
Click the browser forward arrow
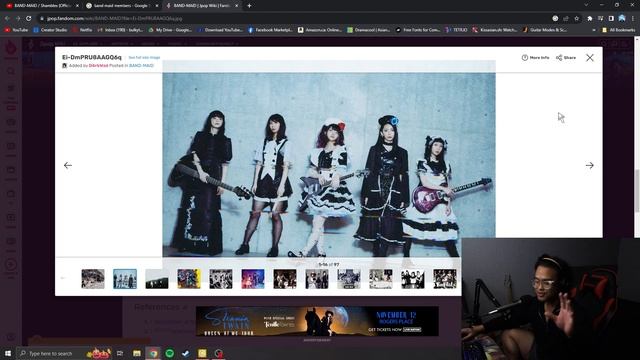click(18, 18)
